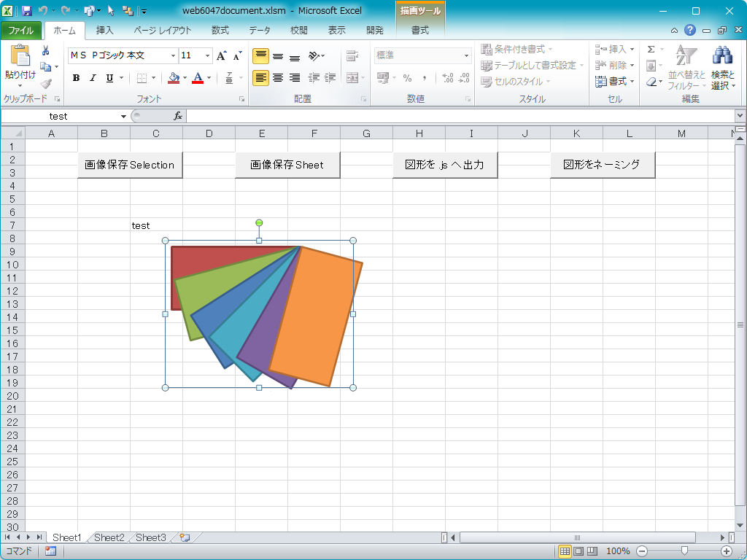Click the Cut scissors icon
Screen dimensions: 747x560
(x=45, y=50)
